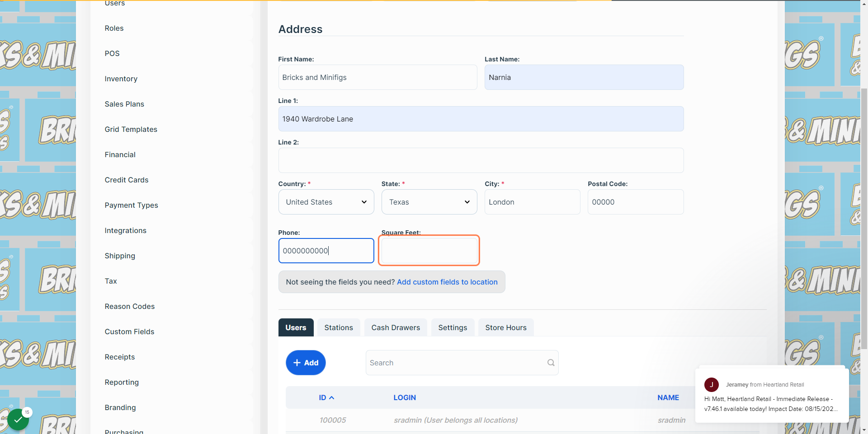Open the State dropdown showing Texas

click(429, 202)
